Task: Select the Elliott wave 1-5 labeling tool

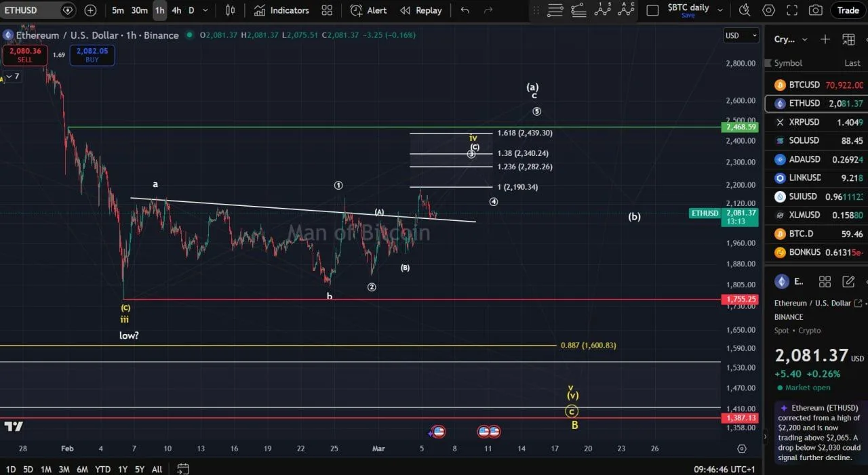Action: (602, 10)
